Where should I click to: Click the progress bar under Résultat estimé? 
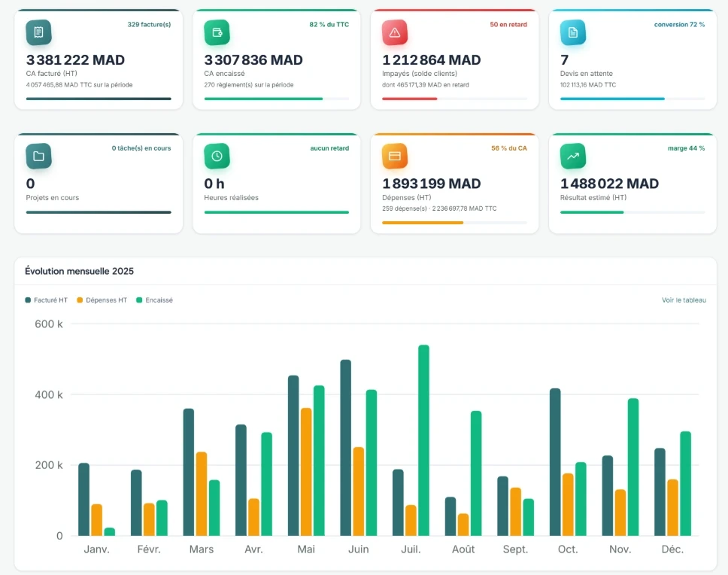pos(632,212)
